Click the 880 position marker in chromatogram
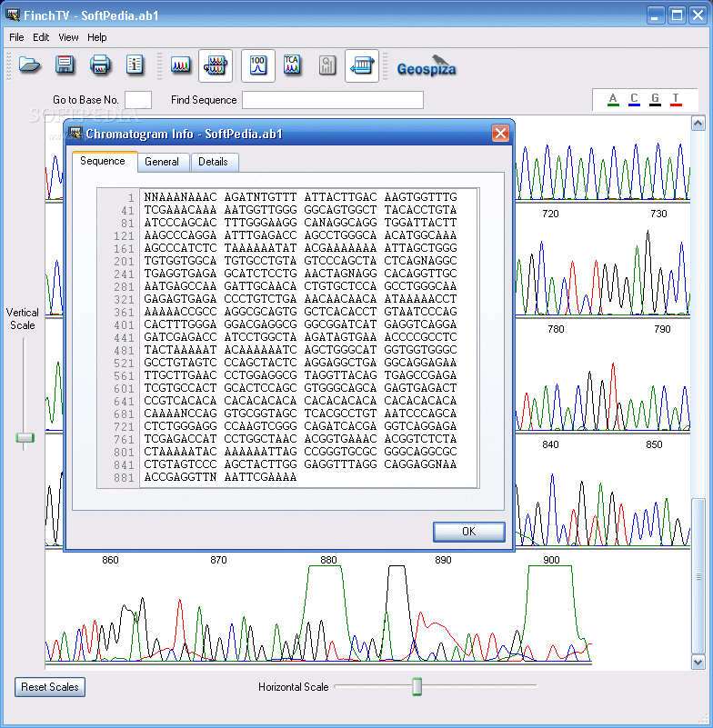 point(328,560)
